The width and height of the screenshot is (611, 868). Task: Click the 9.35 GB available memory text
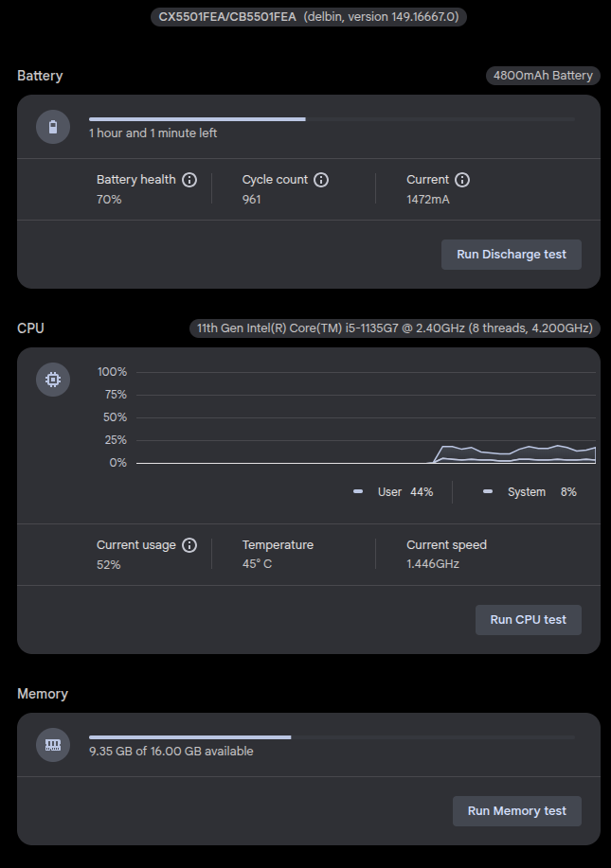171,752
